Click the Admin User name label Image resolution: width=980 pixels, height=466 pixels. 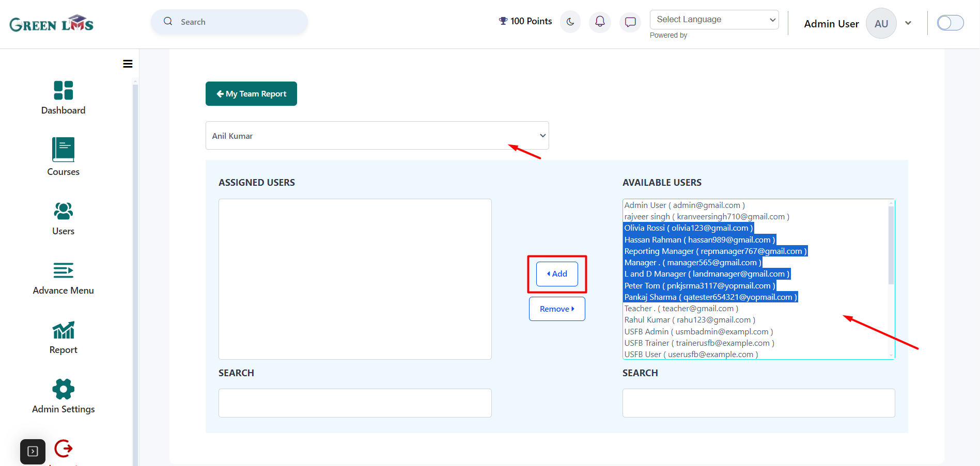(831, 24)
